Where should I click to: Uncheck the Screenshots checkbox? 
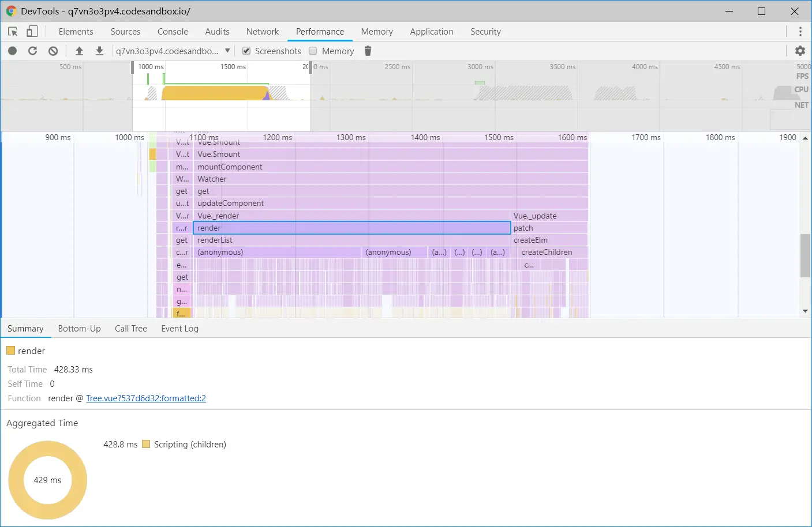(246, 51)
